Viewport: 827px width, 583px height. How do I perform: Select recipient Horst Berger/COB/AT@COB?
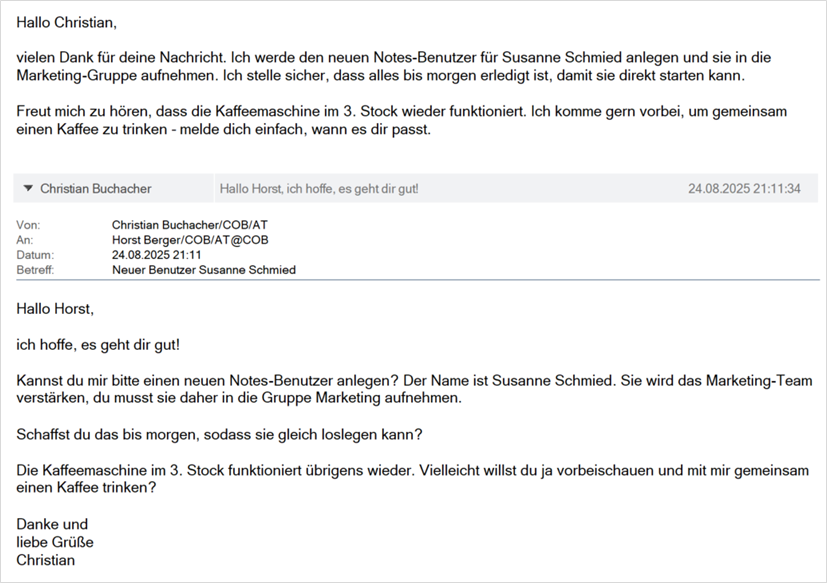tap(190, 240)
